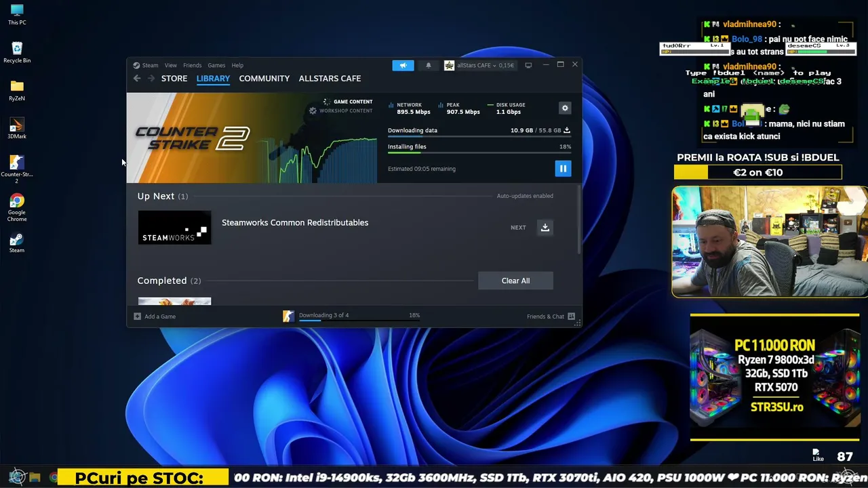Screen dimensions: 868x488
Task: Select the WORKSHOP CONTENT label
Action: pos(346,110)
